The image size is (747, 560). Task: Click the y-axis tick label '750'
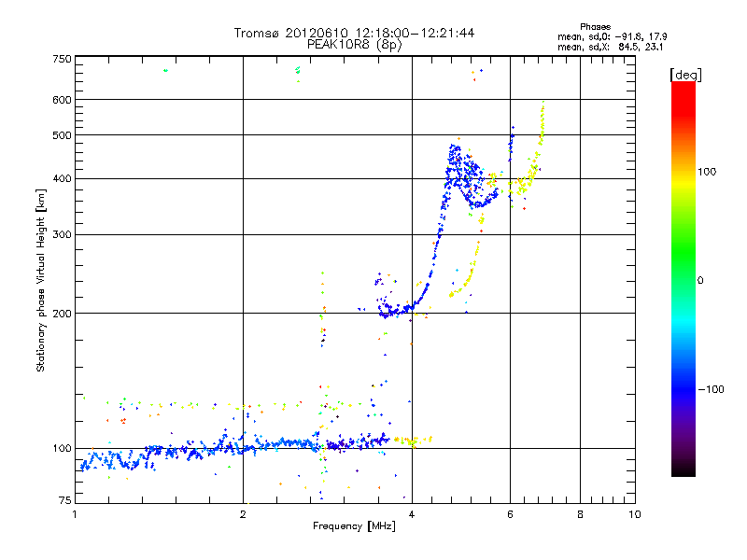(62, 59)
